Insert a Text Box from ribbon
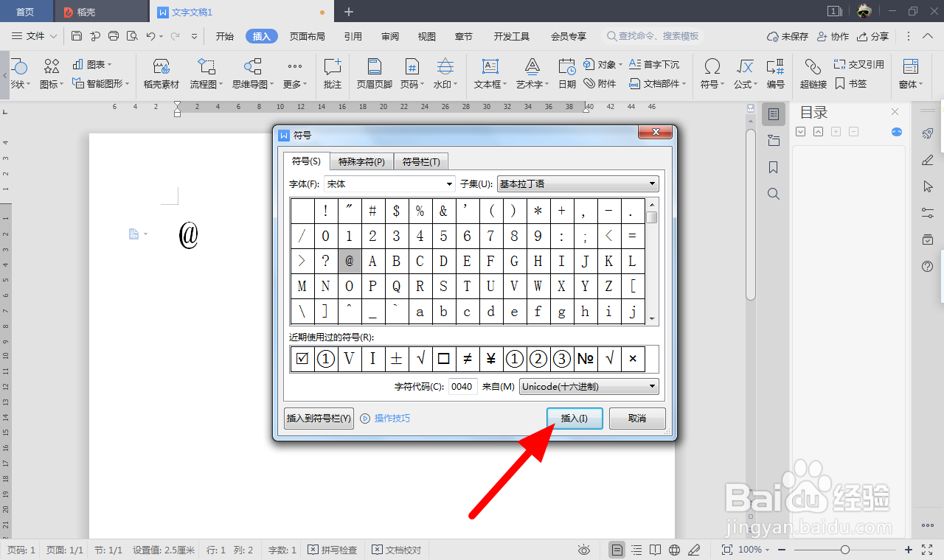Screen dimensions: 944x560 click(490, 74)
